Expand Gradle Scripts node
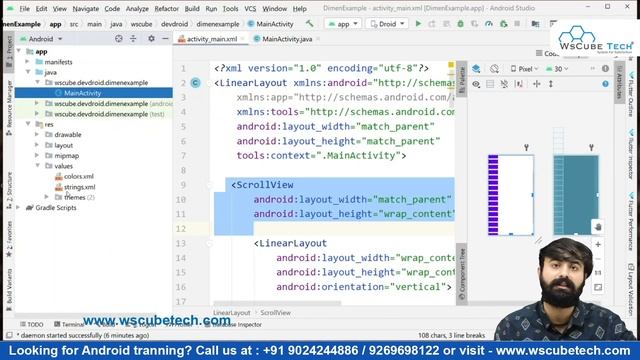640x360 pixels. tap(18, 208)
